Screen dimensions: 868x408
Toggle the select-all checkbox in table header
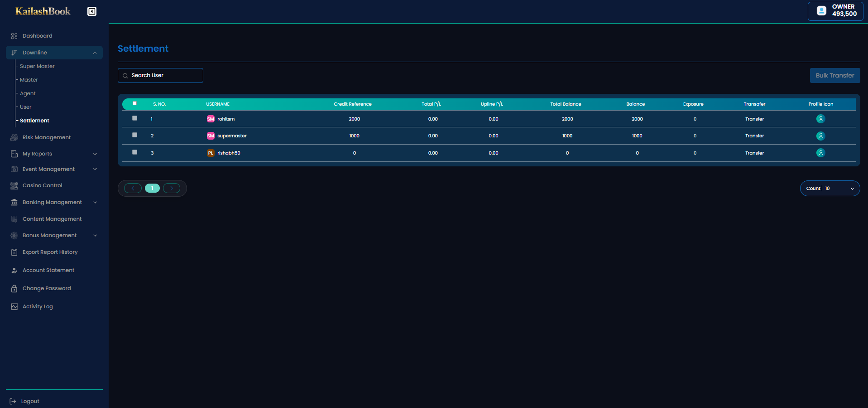134,103
